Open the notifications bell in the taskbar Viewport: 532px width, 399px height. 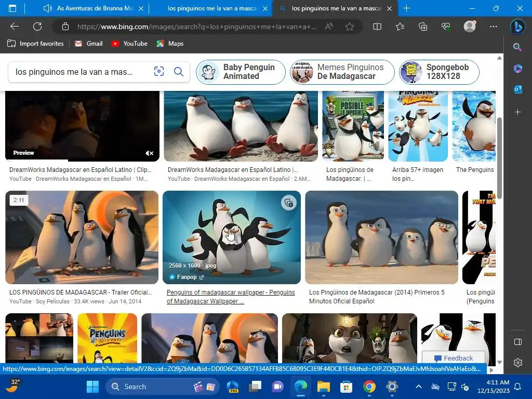tap(518, 387)
